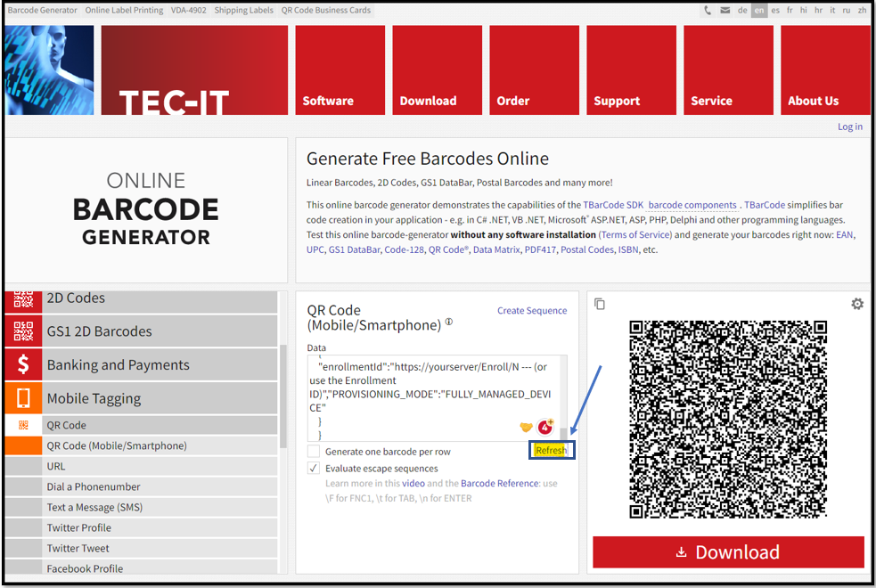Click the email envelope icon
The image size is (876, 588).
[x=725, y=10]
